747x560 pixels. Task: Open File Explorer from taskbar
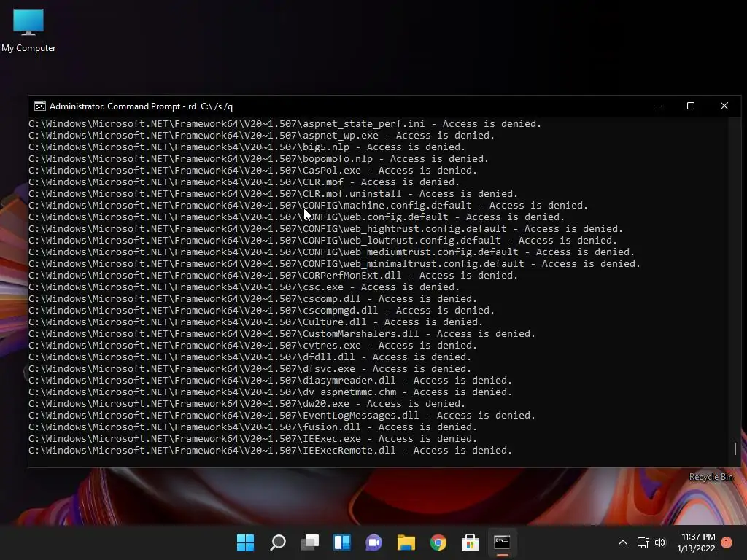406,542
